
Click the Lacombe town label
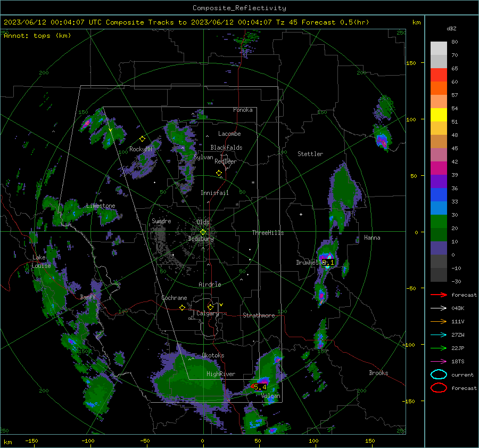coord(229,134)
